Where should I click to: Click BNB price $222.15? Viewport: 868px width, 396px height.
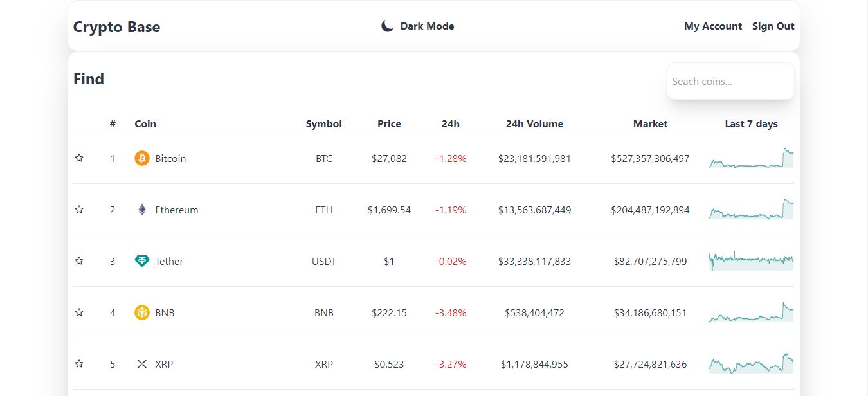click(x=389, y=312)
